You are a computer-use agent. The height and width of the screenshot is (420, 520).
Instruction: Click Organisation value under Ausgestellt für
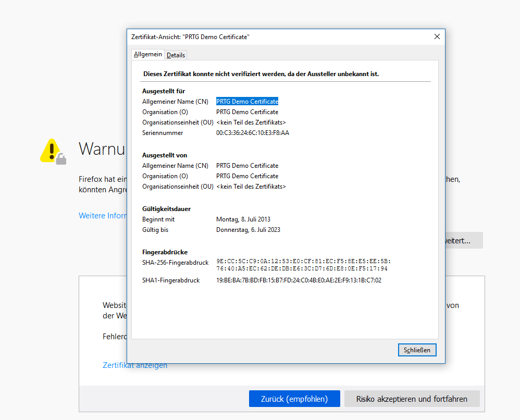pyautogui.click(x=247, y=112)
